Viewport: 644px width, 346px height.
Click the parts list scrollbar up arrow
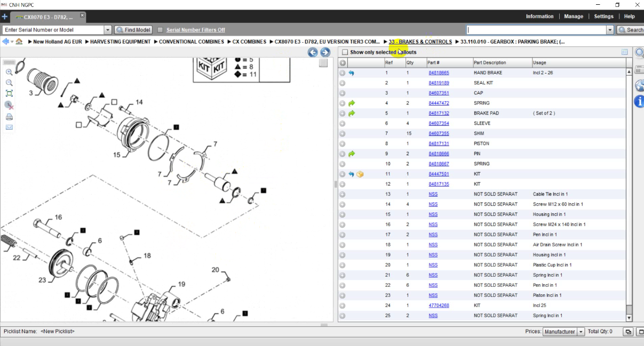(x=629, y=71)
